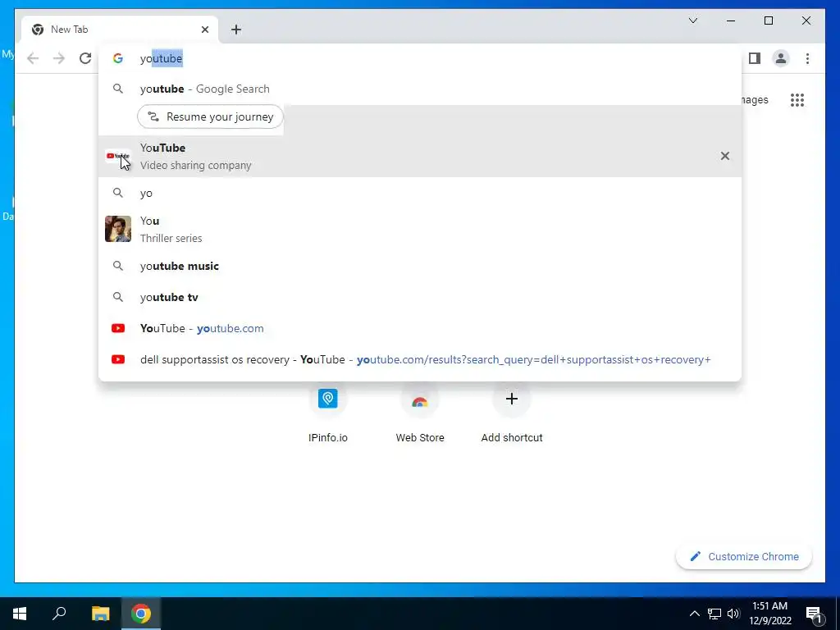The width and height of the screenshot is (840, 630).
Task: Click the You series thumbnail
Action: click(x=118, y=229)
